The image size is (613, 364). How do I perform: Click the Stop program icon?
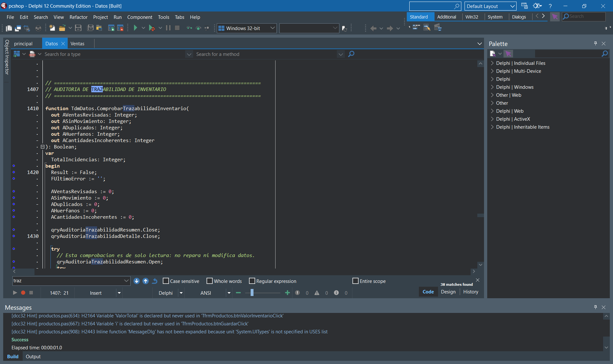[x=177, y=28]
